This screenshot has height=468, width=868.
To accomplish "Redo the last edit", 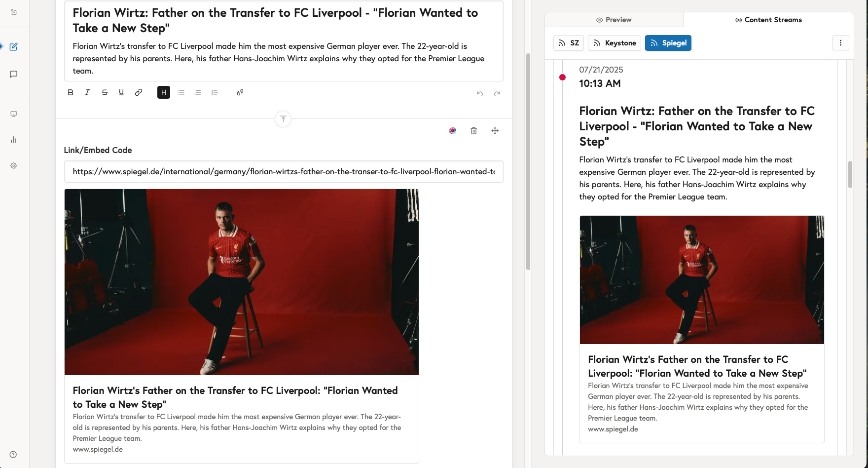I will [497, 93].
